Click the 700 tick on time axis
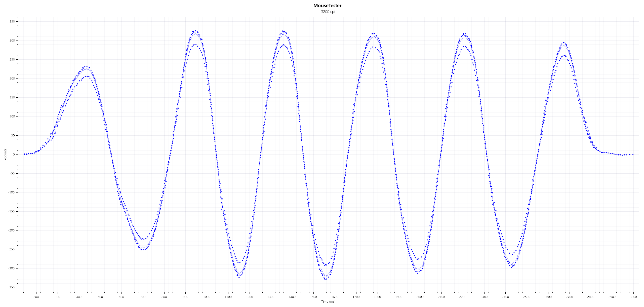 143,297
